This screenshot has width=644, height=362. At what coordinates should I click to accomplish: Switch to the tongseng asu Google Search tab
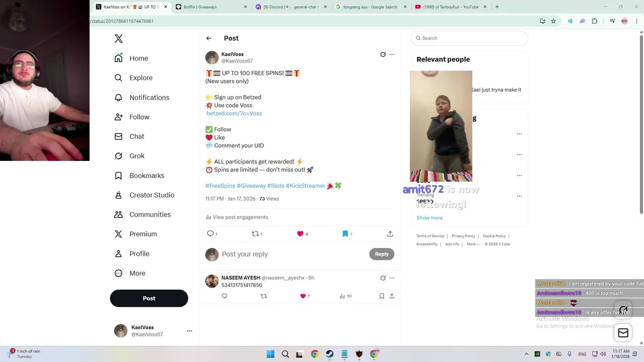pyautogui.click(x=371, y=7)
